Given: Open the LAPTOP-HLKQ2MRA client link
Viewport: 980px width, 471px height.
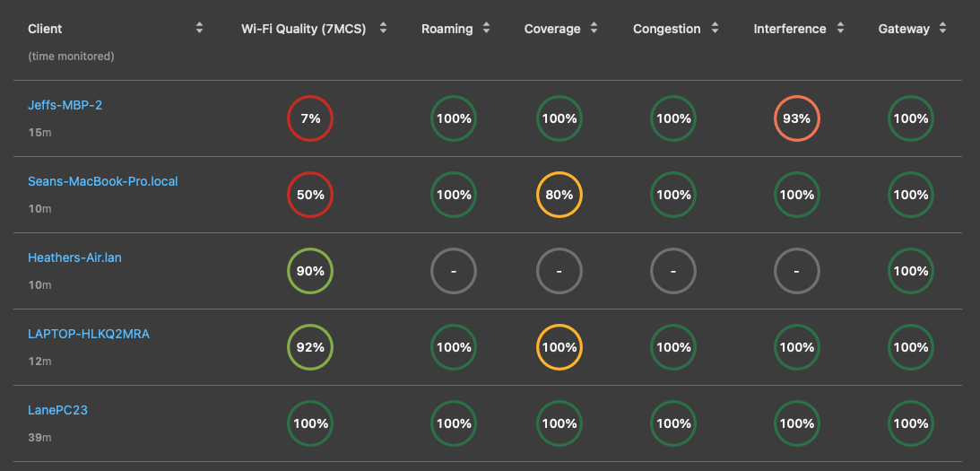Looking at the screenshot, I should pos(88,334).
